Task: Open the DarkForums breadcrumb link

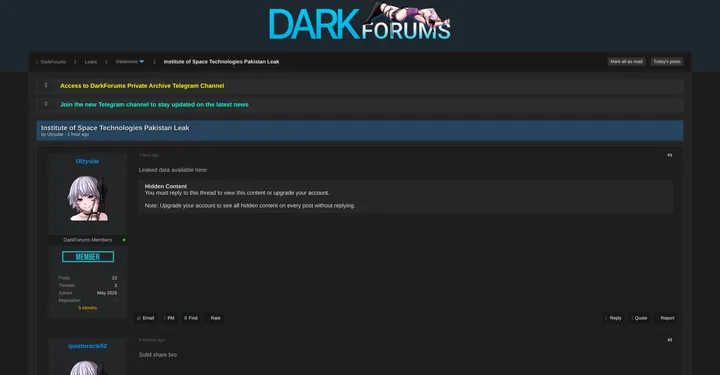Action: (53, 62)
